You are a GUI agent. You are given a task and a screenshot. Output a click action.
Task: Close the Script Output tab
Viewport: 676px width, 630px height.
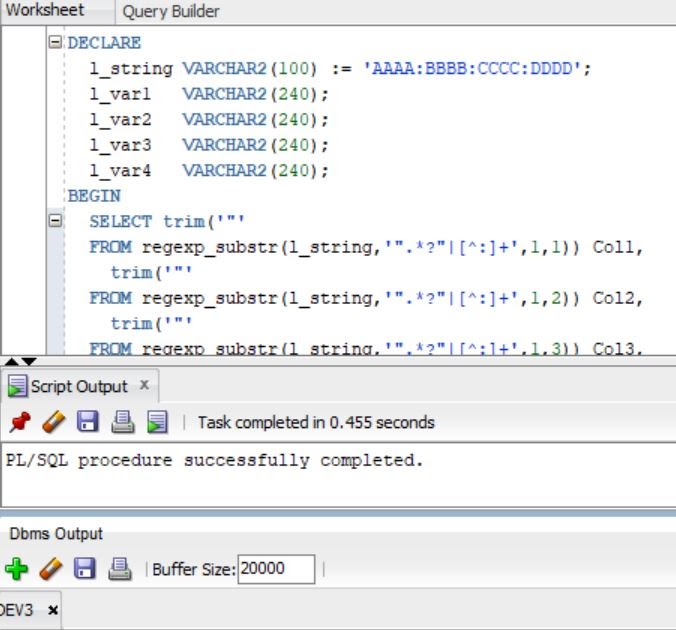coord(145,385)
